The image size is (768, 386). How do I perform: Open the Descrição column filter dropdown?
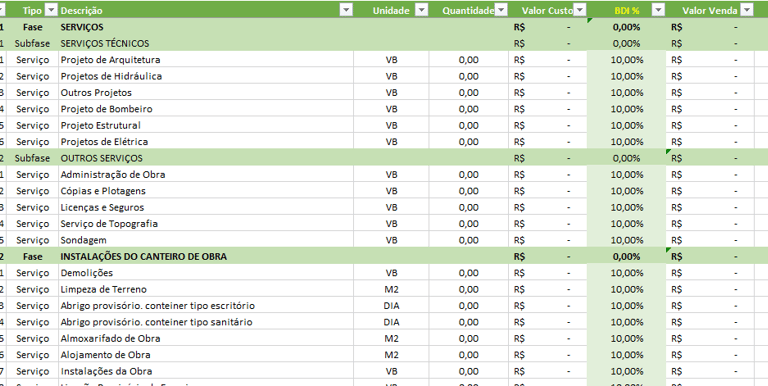[346, 10]
